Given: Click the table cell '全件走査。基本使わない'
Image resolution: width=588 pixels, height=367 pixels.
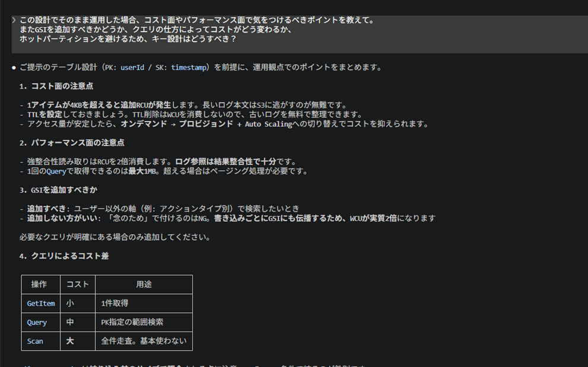Looking at the screenshot, I should point(144,342).
